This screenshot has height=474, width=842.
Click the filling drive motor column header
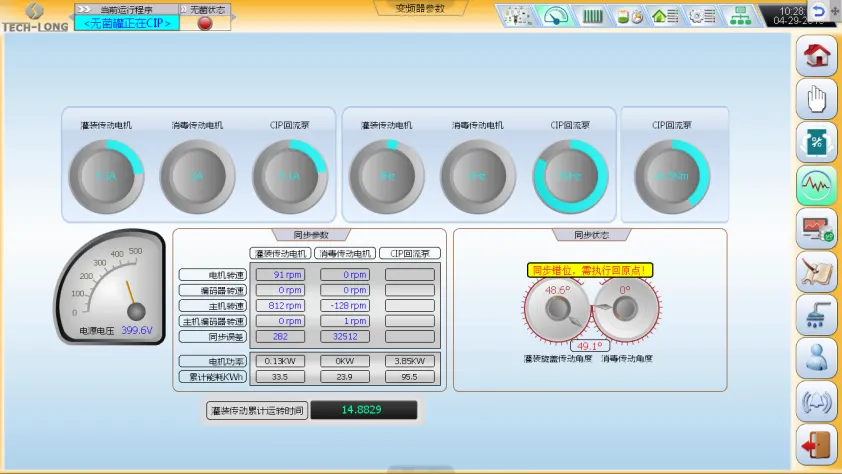[280, 254]
